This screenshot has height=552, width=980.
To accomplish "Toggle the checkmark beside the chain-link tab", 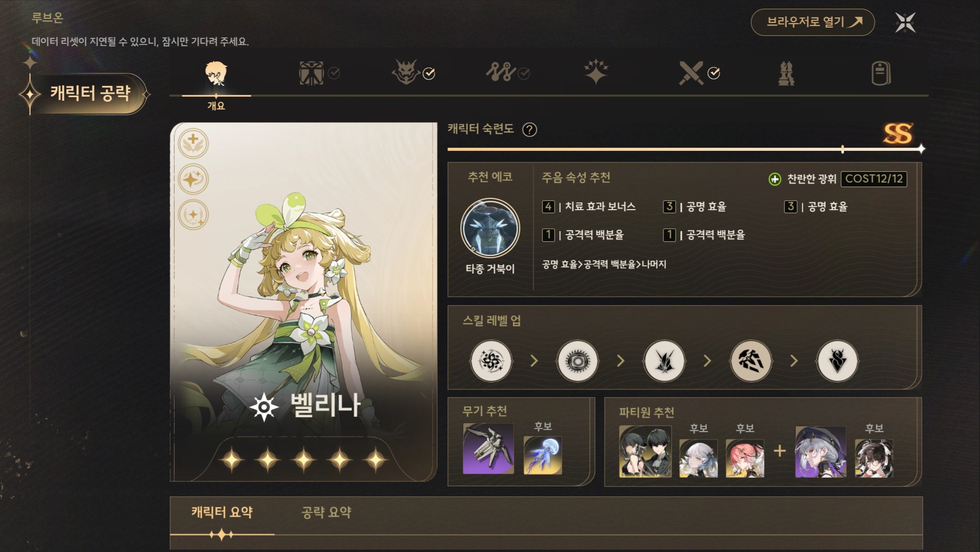I will [524, 74].
